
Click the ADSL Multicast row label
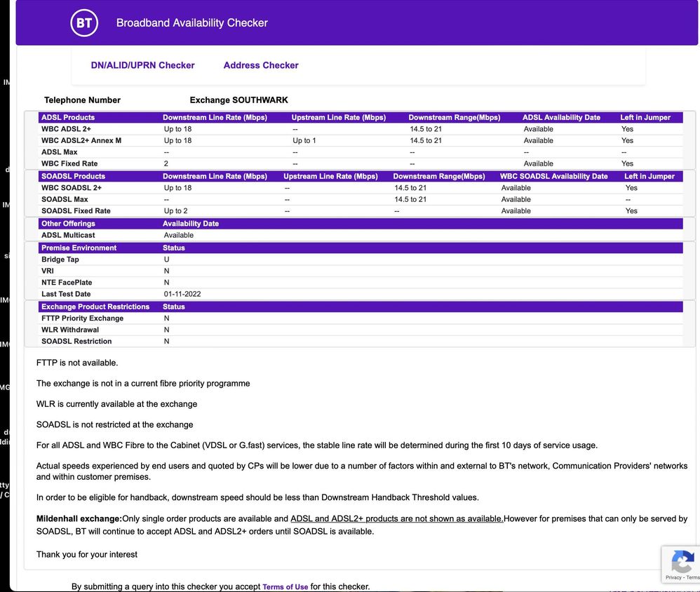[x=68, y=236]
